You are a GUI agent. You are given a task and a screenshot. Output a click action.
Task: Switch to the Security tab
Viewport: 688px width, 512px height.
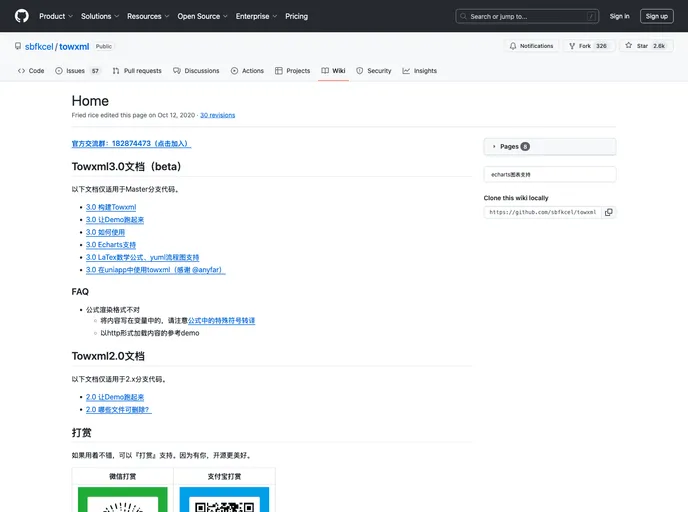click(374, 71)
